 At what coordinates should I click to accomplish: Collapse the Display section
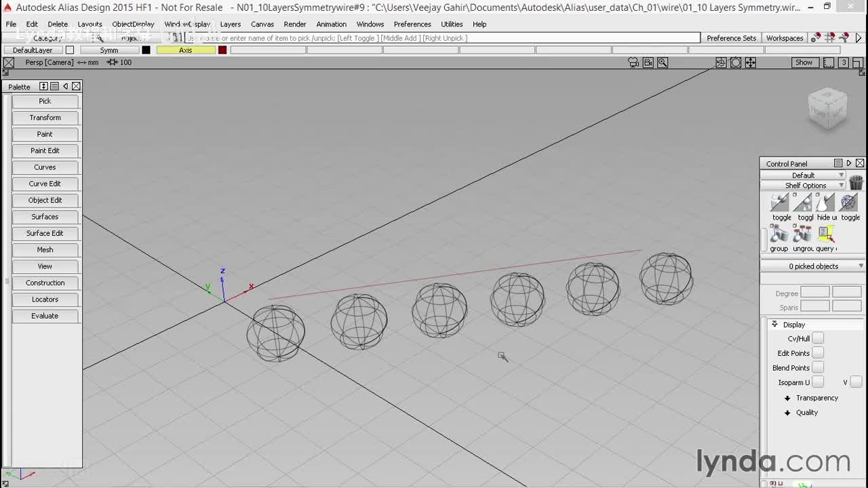click(x=774, y=325)
